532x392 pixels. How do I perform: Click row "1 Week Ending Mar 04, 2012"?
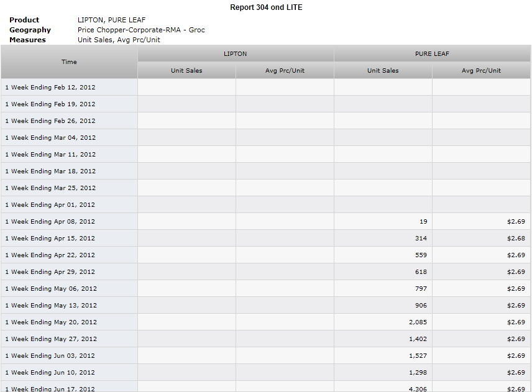pyautogui.click(x=265, y=138)
